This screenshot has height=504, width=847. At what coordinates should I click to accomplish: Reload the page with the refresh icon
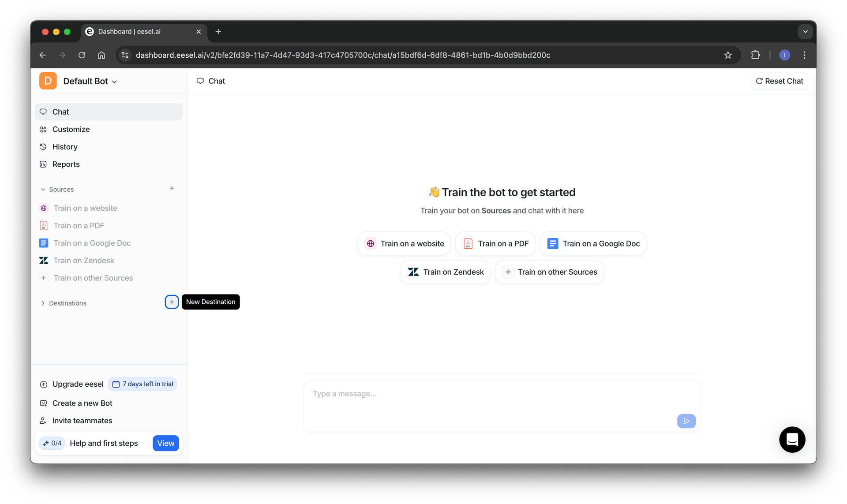[x=82, y=55]
